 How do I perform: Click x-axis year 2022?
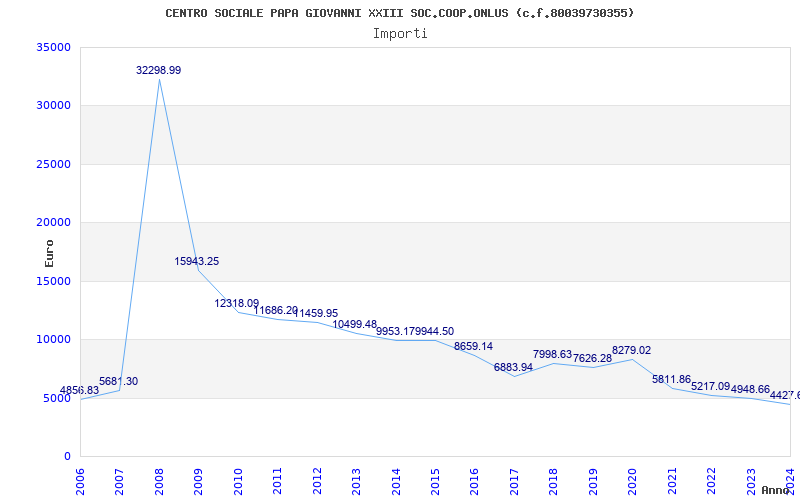click(711, 481)
